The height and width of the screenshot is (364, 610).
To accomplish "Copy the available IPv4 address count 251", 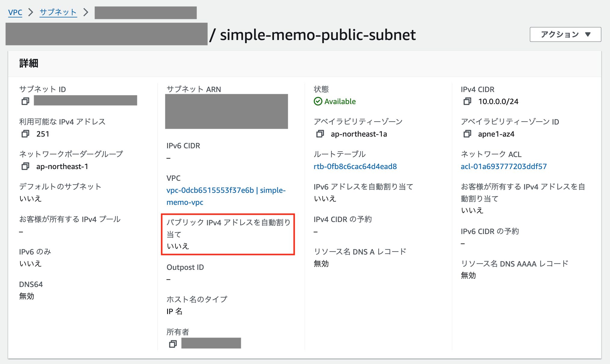I will (25, 134).
